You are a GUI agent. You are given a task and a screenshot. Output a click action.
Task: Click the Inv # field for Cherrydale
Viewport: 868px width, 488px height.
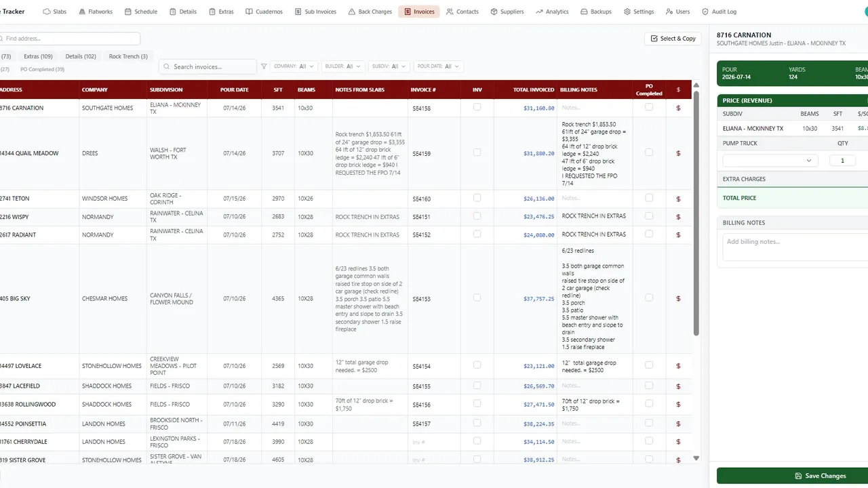pyautogui.click(x=434, y=442)
